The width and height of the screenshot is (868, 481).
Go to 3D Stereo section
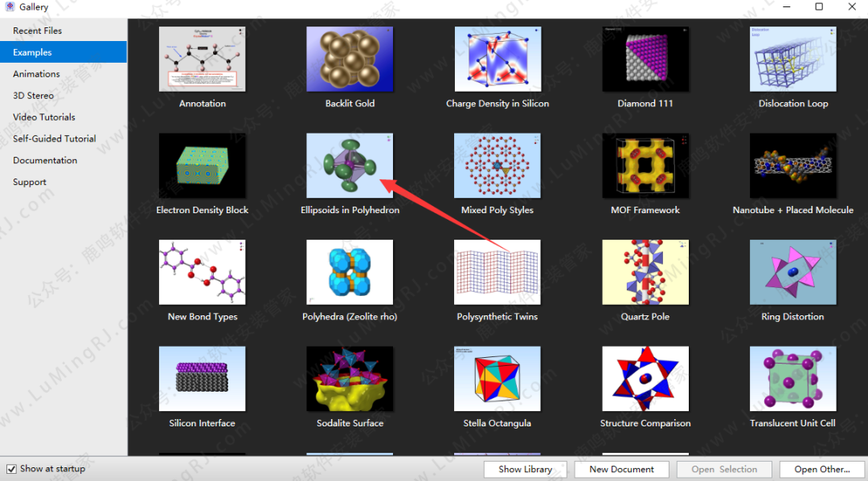click(x=33, y=96)
